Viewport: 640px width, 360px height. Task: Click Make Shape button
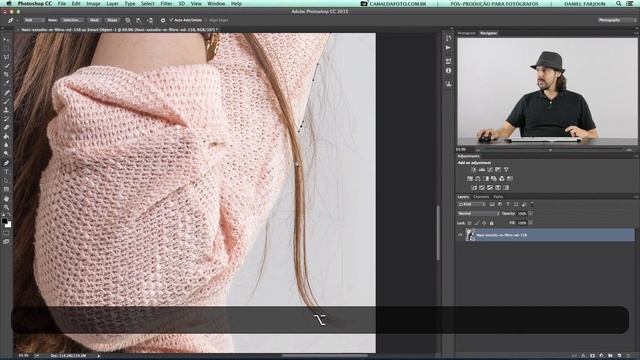pos(112,20)
